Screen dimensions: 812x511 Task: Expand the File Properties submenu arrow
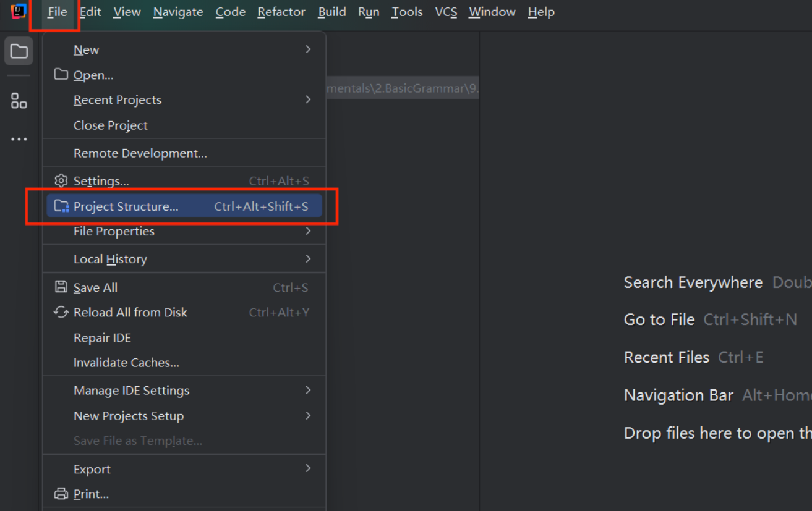click(308, 231)
